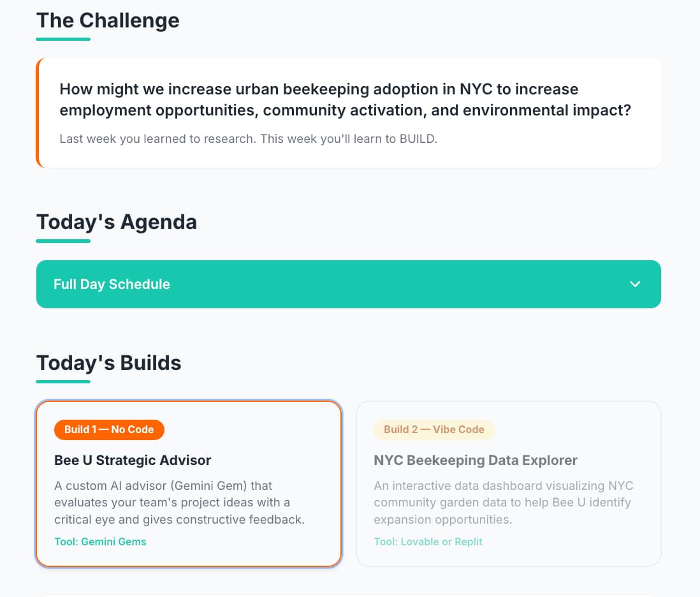Click the 'Build 2 — Vibe Code' badge
Image resolution: width=700 pixels, height=597 pixels.
click(434, 430)
